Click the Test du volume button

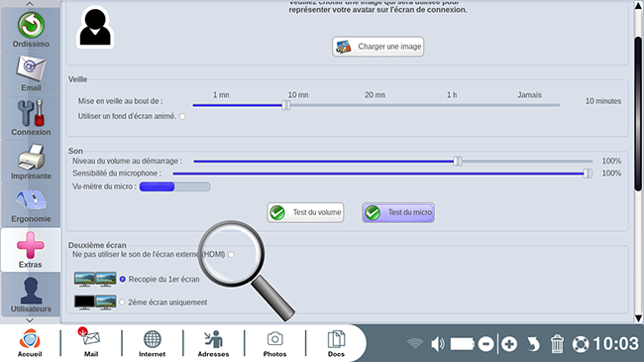(305, 212)
